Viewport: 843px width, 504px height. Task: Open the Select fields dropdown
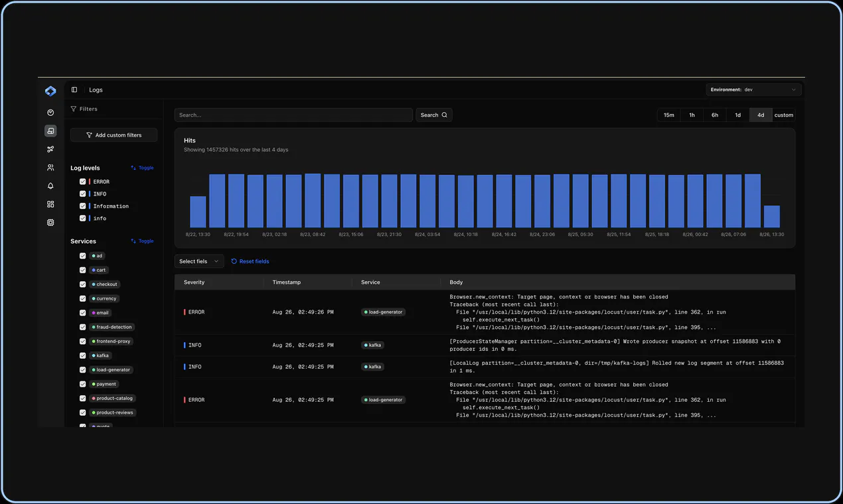(199, 261)
